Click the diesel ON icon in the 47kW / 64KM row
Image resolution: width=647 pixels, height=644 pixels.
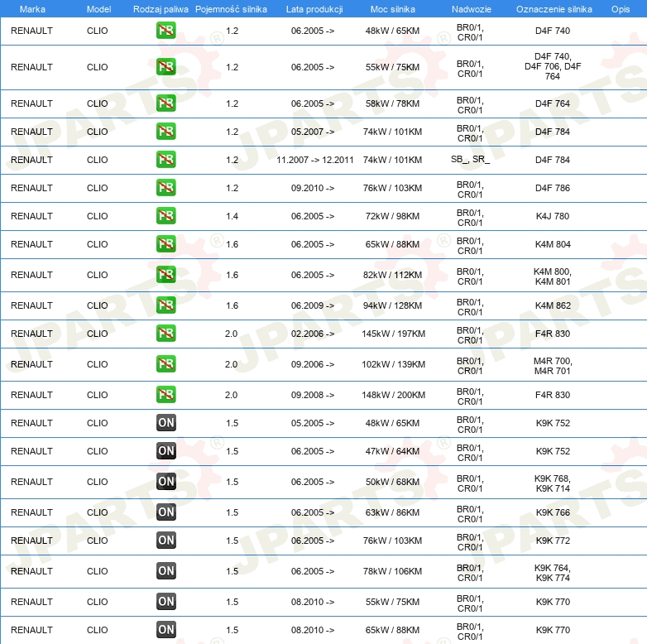coord(166,451)
